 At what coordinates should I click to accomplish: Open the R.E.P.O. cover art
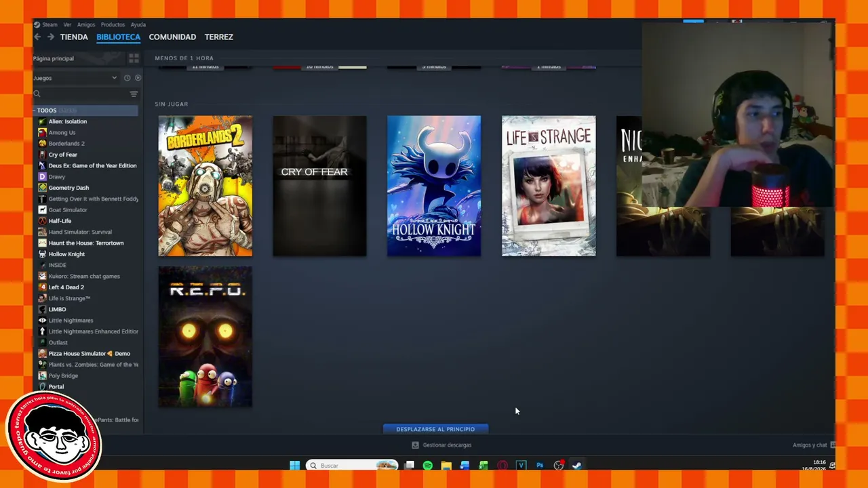205,337
